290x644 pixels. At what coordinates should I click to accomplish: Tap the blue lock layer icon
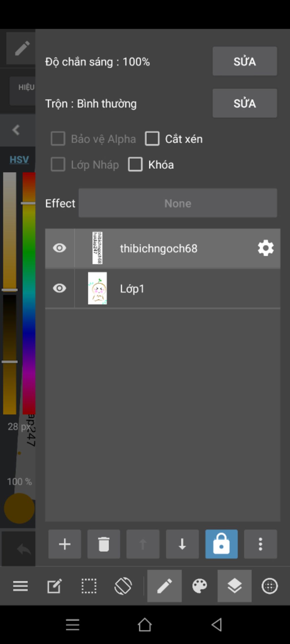[x=221, y=544]
